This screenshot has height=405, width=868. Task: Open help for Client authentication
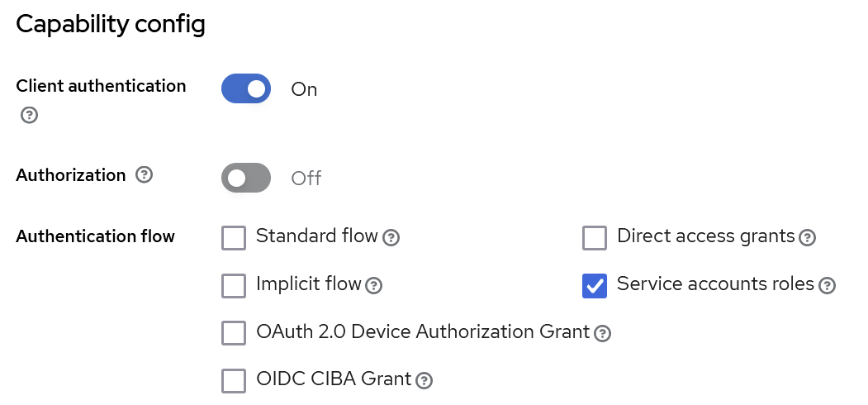(29, 115)
